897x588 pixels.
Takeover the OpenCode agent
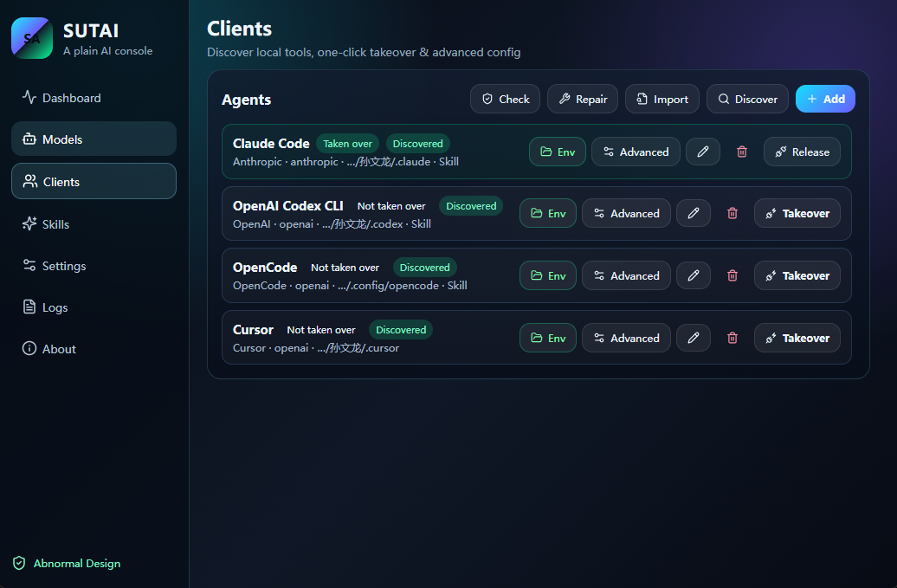click(797, 275)
